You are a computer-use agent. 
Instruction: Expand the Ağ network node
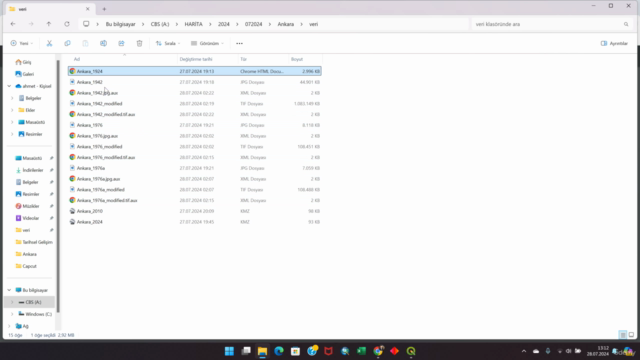(x=9, y=326)
